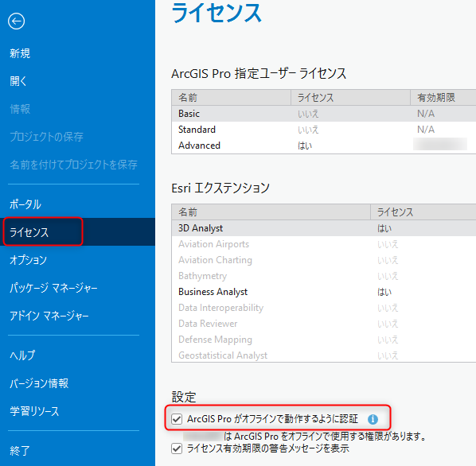
Task: Click the いいえ value for Bathymetry
Action: tap(388, 276)
